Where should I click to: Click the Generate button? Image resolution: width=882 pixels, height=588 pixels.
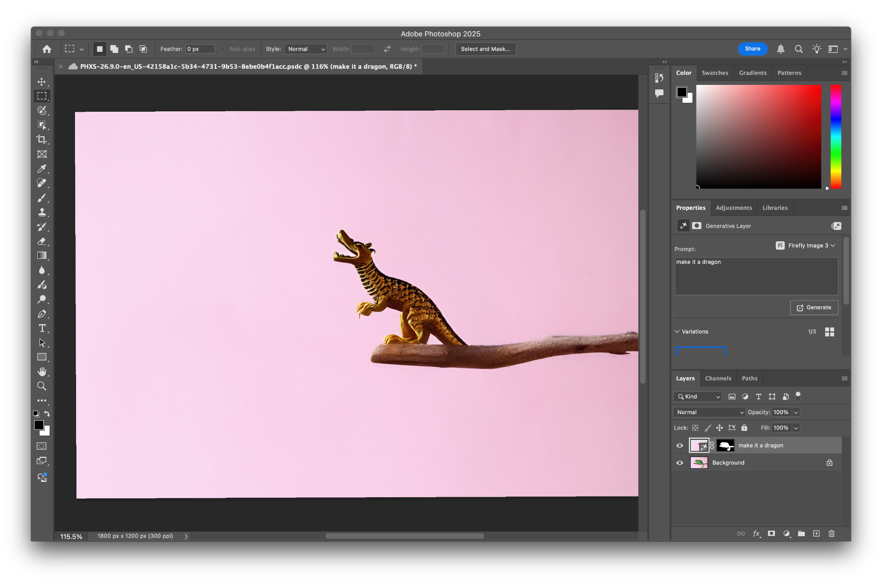pyautogui.click(x=814, y=307)
